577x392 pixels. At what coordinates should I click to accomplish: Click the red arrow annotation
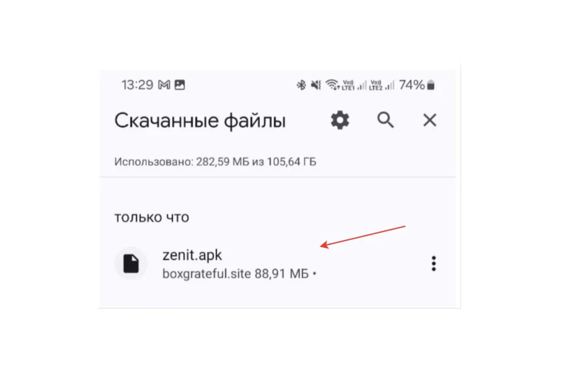point(362,237)
